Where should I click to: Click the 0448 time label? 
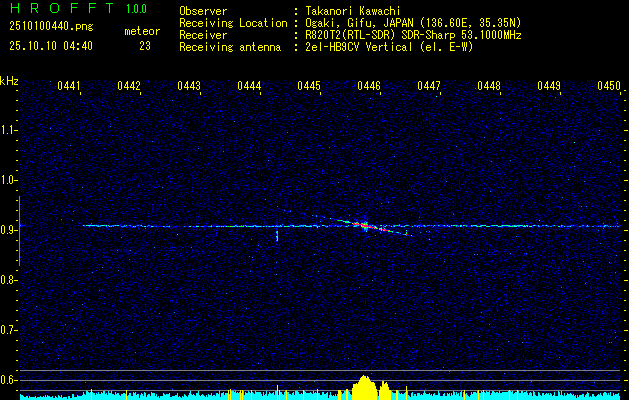[x=489, y=86]
